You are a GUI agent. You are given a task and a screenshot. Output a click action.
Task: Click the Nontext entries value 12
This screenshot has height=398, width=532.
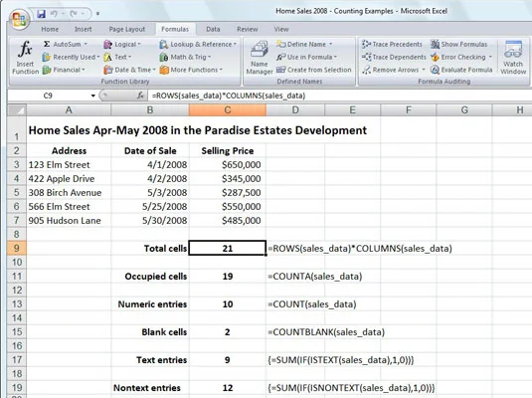[x=228, y=388]
